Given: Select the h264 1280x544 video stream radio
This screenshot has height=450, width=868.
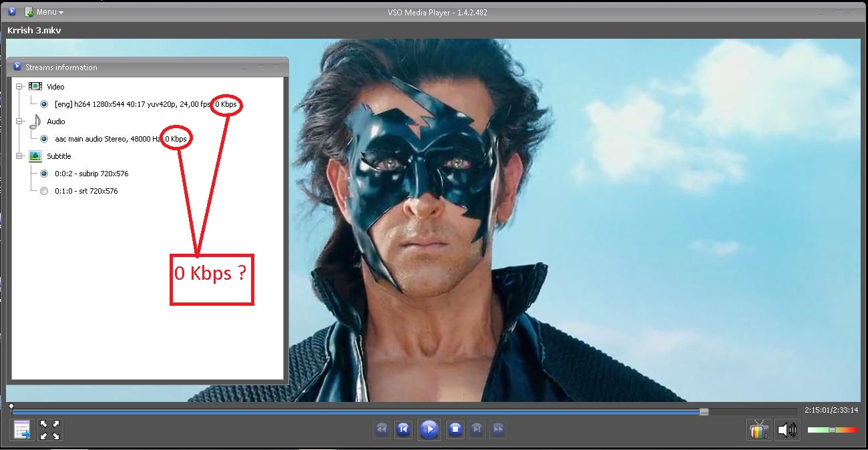Looking at the screenshot, I should (x=44, y=104).
